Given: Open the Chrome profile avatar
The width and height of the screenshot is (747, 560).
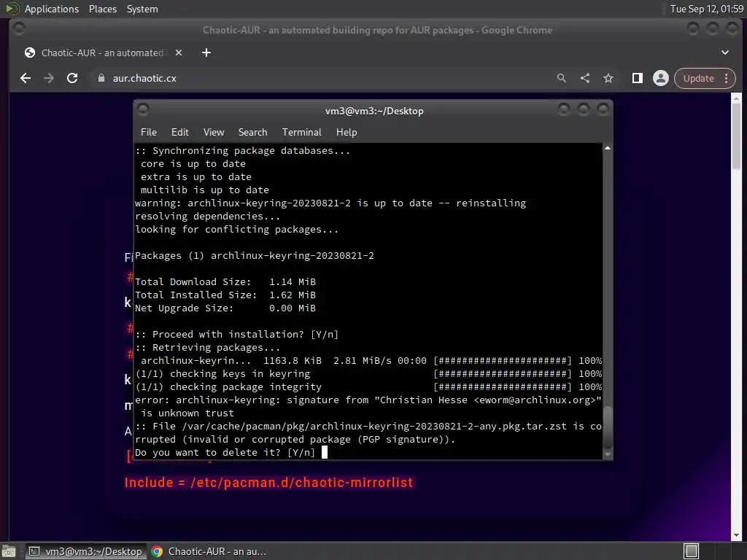Looking at the screenshot, I should (661, 78).
